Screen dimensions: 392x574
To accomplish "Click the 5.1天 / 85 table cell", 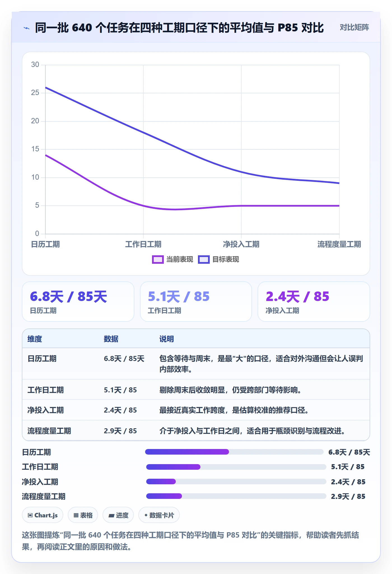I will pyautogui.click(x=120, y=390).
